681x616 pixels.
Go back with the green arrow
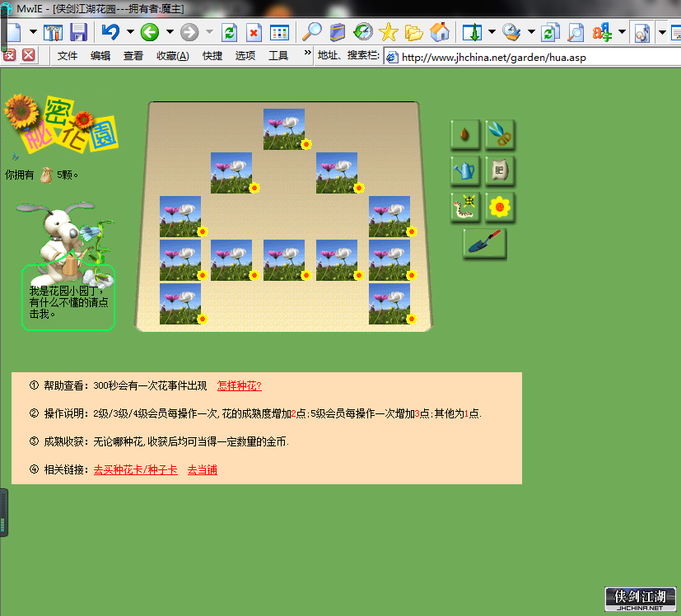click(149, 32)
